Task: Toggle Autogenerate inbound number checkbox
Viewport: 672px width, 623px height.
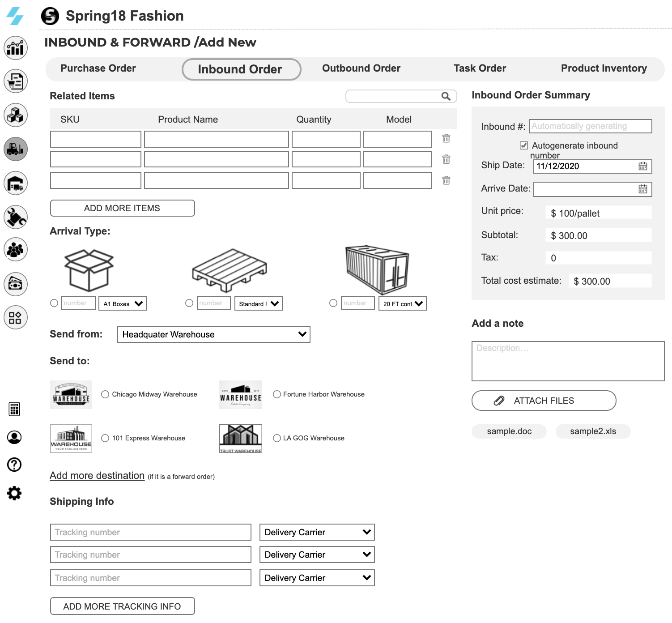Action: 524,145
